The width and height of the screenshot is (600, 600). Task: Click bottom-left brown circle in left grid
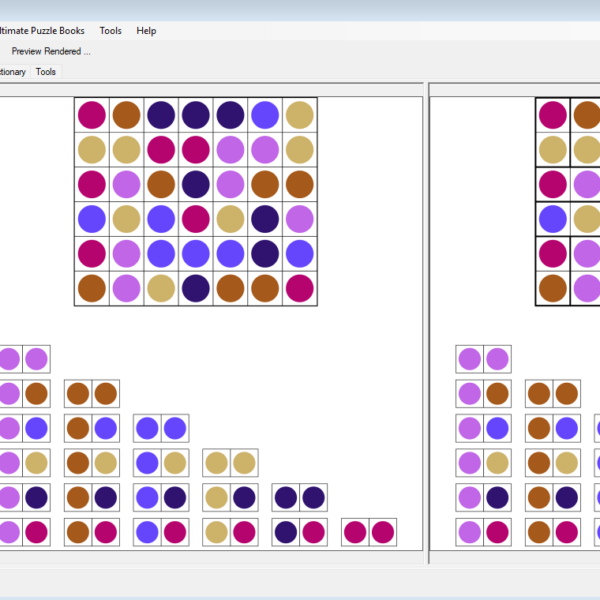pos(92,288)
